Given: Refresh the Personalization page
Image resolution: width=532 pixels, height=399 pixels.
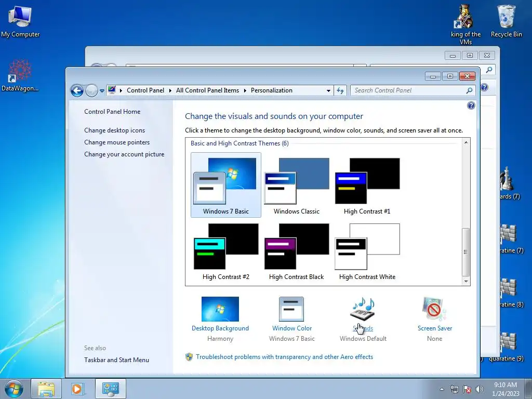Looking at the screenshot, I should tap(340, 90).
